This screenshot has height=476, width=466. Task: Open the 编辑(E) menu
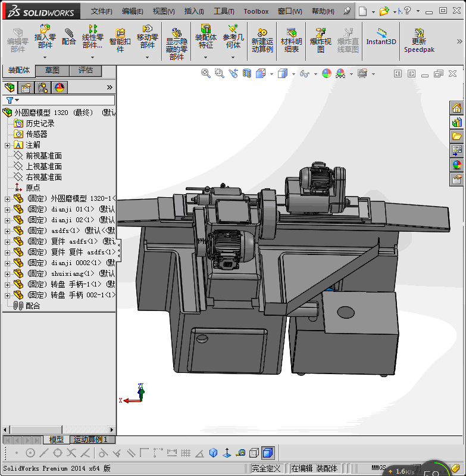(133, 11)
